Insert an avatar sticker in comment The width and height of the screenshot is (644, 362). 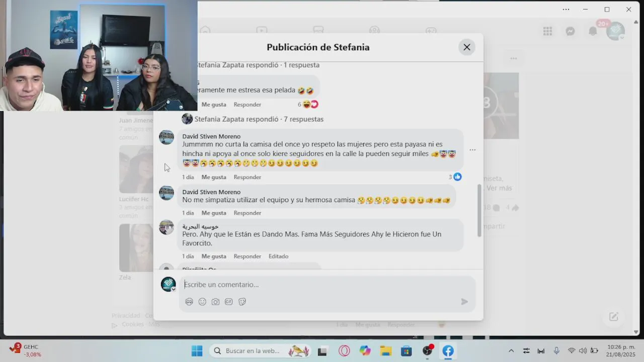[189, 302]
